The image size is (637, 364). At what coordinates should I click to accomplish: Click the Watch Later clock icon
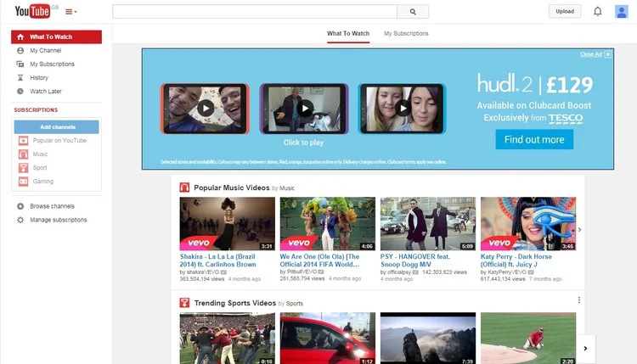pos(20,92)
